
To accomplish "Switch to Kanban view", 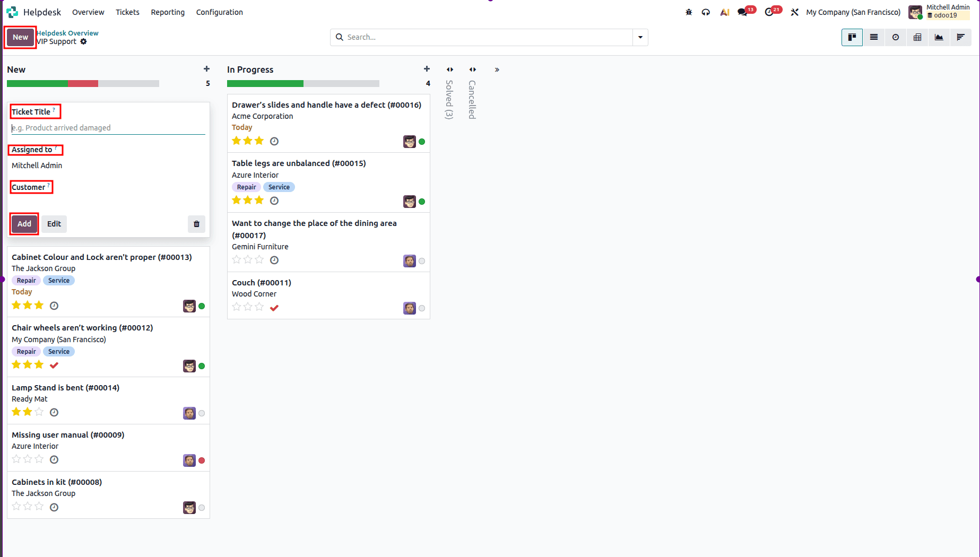I will click(x=852, y=37).
